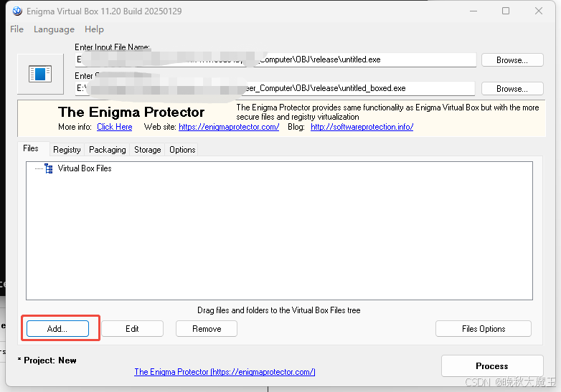Screen dimensions: 561x392
Task: Switch to the Packaging tab
Action: coord(108,150)
